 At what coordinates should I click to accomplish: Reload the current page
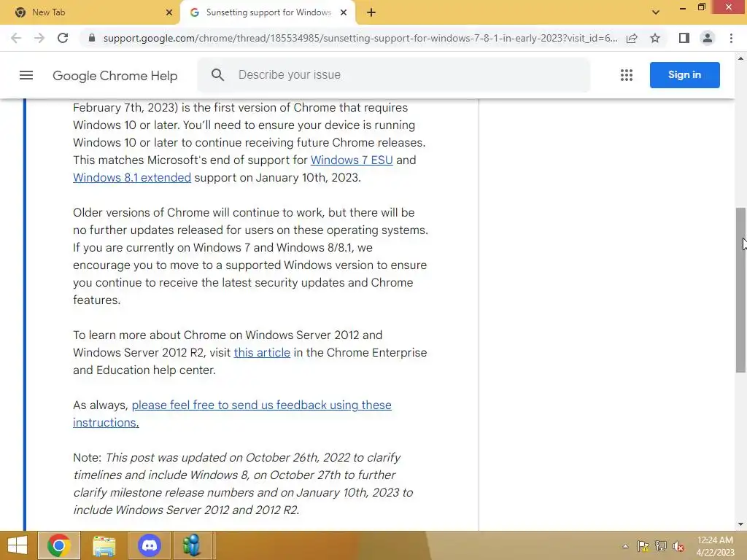coord(63,38)
